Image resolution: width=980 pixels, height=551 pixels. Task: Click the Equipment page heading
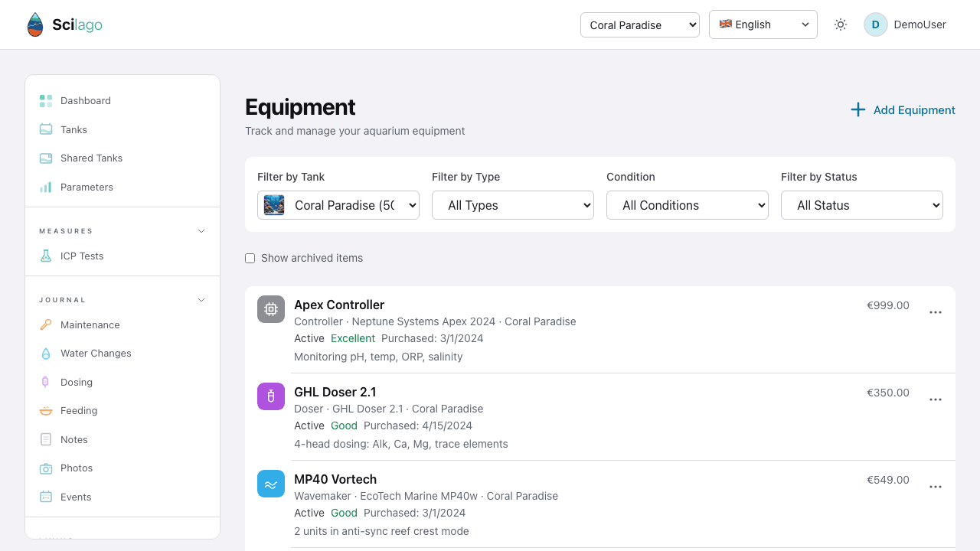tap(300, 106)
